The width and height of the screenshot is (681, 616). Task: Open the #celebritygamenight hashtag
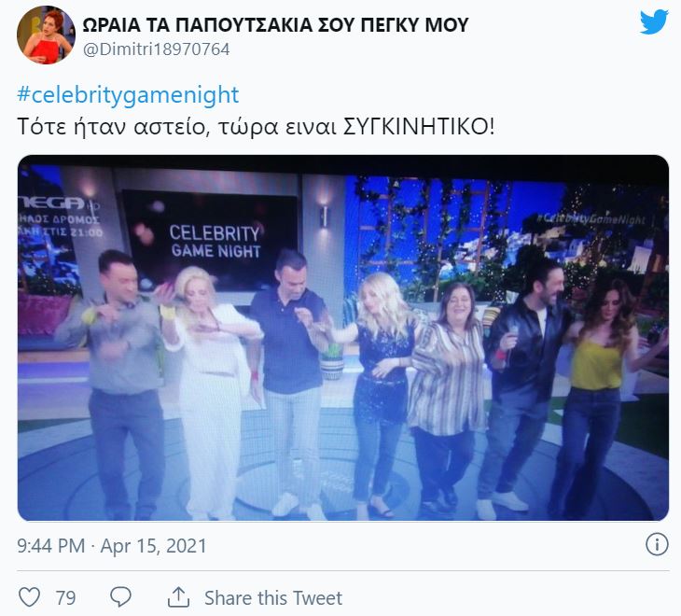[x=128, y=94]
